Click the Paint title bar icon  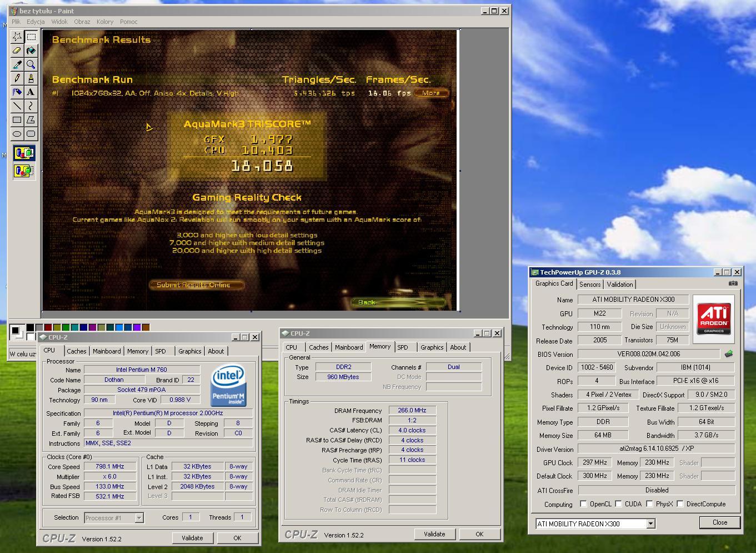(14, 11)
